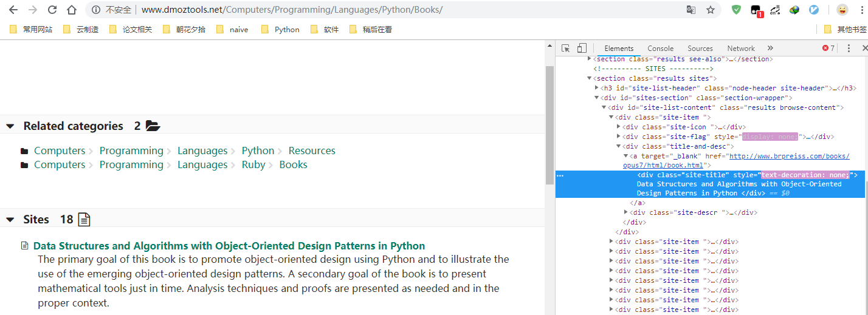Click the Ruby category link
The height and width of the screenshot is (315, 868).
click(253, 164)
